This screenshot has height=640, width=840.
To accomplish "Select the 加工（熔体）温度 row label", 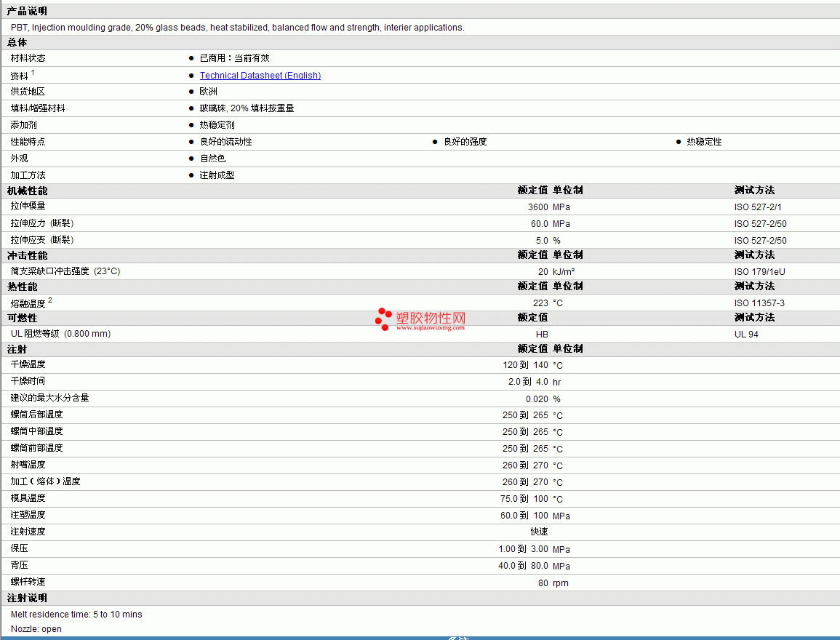I will point(46,481).
